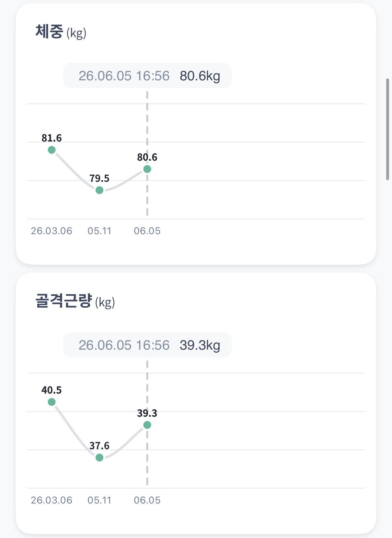Click the 06.05 date label in muscle chart
This screenshot has height=538, width=392.
click(147, 500)
